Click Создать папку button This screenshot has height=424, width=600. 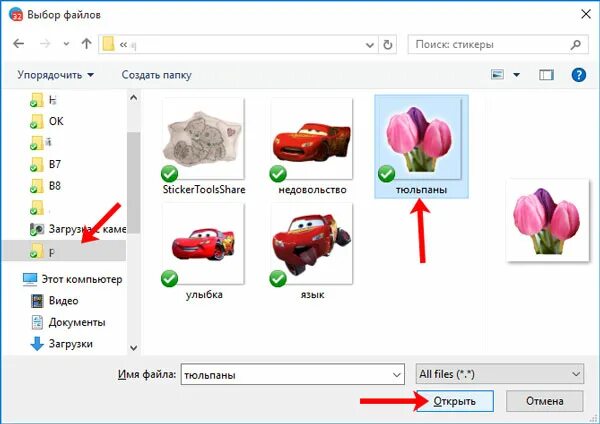click(x=157, y=75)
